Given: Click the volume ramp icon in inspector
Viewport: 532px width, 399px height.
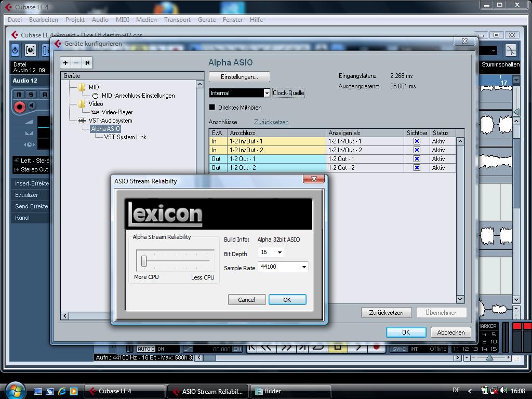Looking at the screenshot, I should (29, 122).
